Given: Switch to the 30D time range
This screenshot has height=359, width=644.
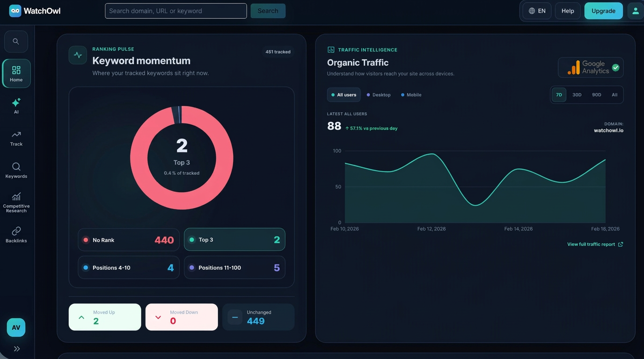Looking at the screenshot, I should coord(577,95).
